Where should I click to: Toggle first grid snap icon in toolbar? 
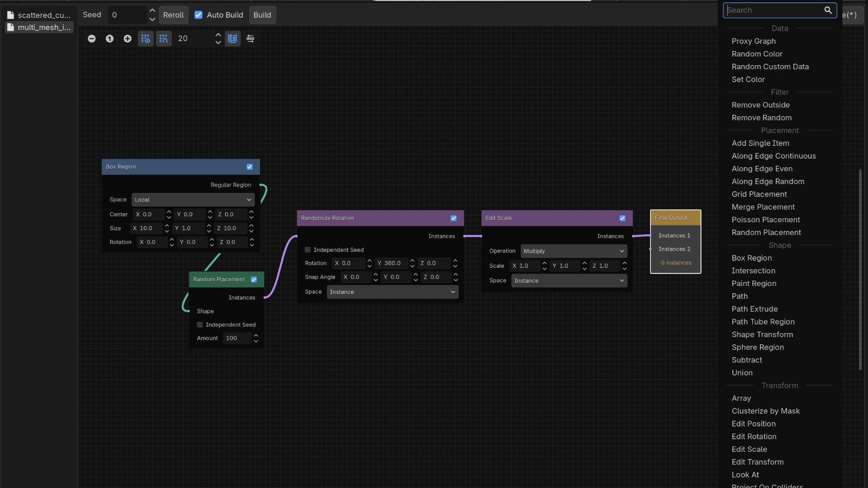point(146,39)
